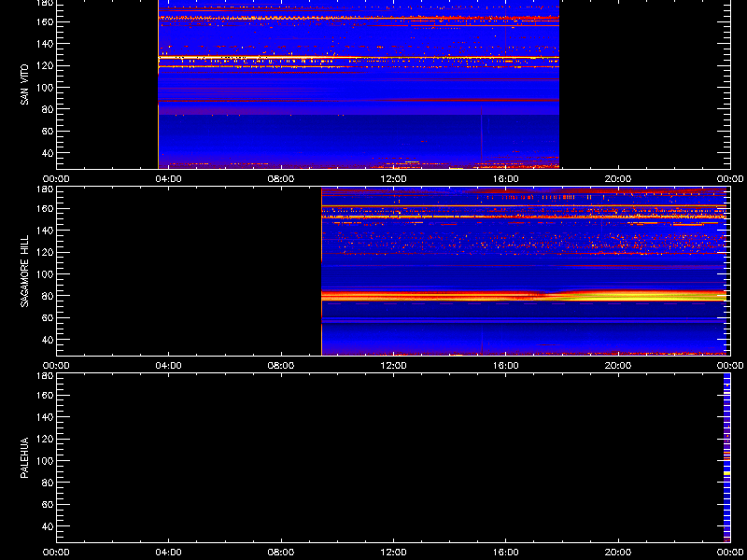This screenshot has width=747, height=560.
Task: Click the yellow 152 MHz line in Sagamore Hill spectrogram
Action: tap(524, 217)
